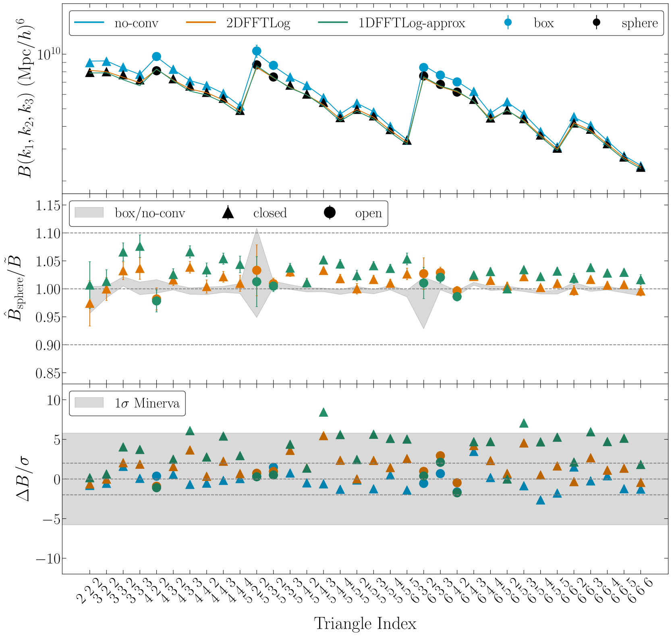Viewport: 672px width, 636px height.
Task: Click the Triangle Index axis title
Action: [365, 623]
